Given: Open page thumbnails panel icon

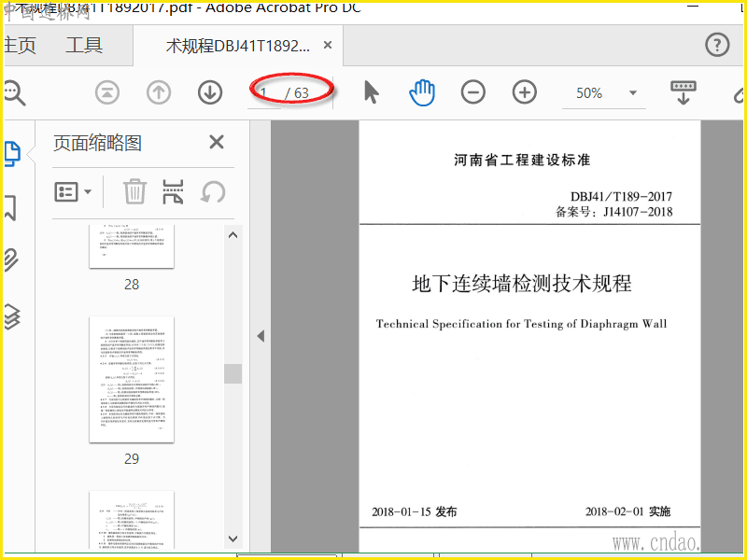Looking at the screenshot, I should point(12,154).
